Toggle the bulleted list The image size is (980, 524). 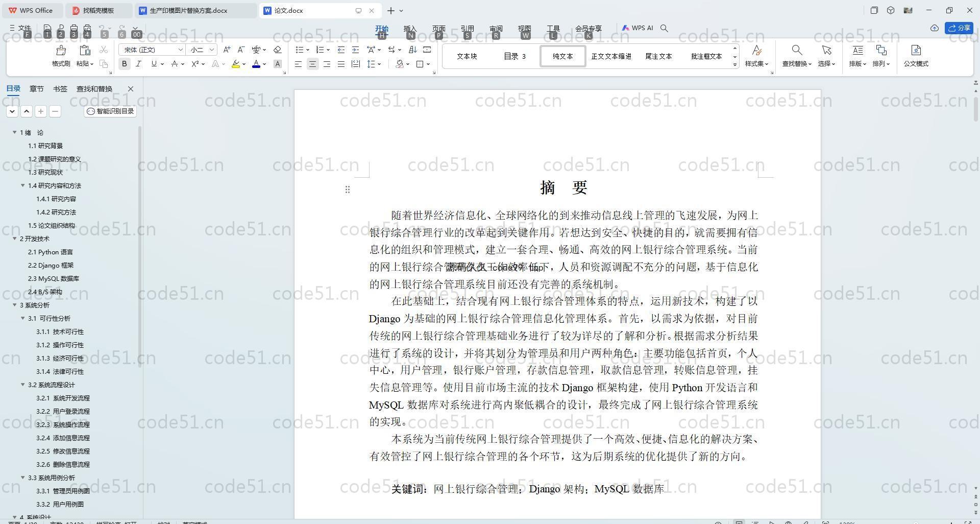pos(300,50)
